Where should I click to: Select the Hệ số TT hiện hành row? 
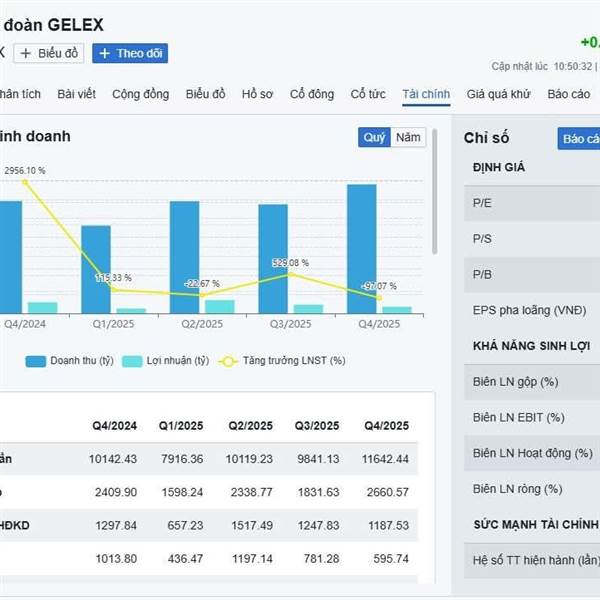[532, 561]
